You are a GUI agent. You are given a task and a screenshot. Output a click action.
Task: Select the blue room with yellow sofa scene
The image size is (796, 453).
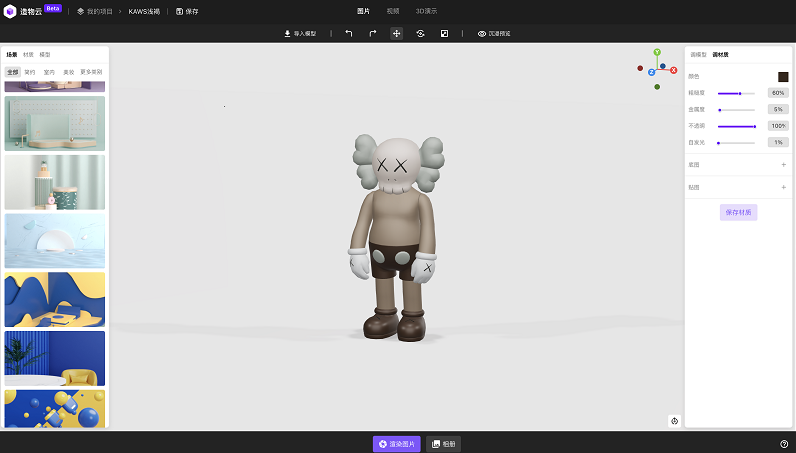click(x=55, y=358)
